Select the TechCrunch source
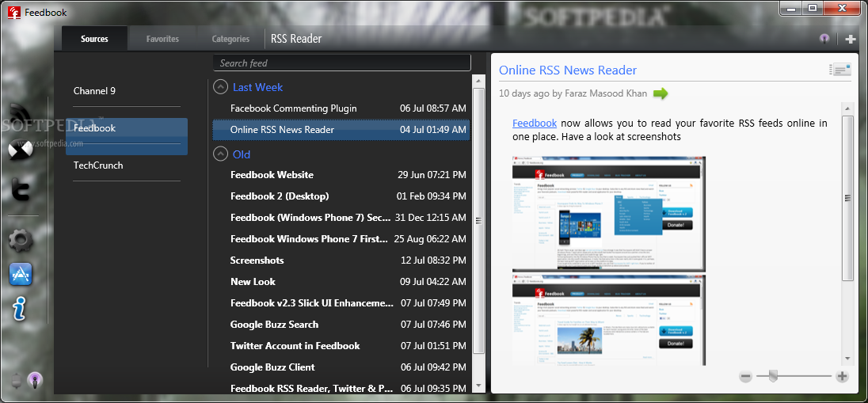 [127, 165]
